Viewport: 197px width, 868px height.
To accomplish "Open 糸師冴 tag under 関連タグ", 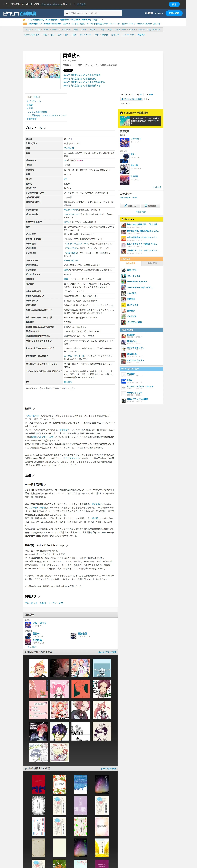I will pyautogui.click(x=43, y=603).
